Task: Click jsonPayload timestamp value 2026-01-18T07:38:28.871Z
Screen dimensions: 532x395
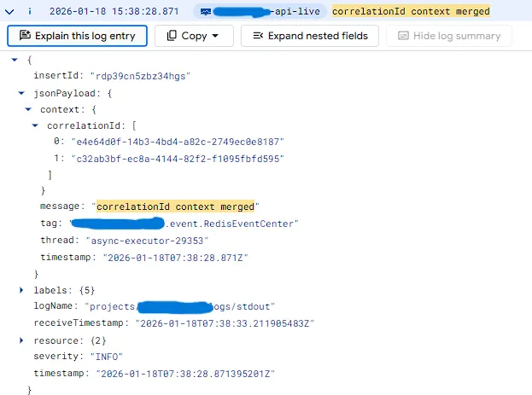Action: (x=176, y=258)
